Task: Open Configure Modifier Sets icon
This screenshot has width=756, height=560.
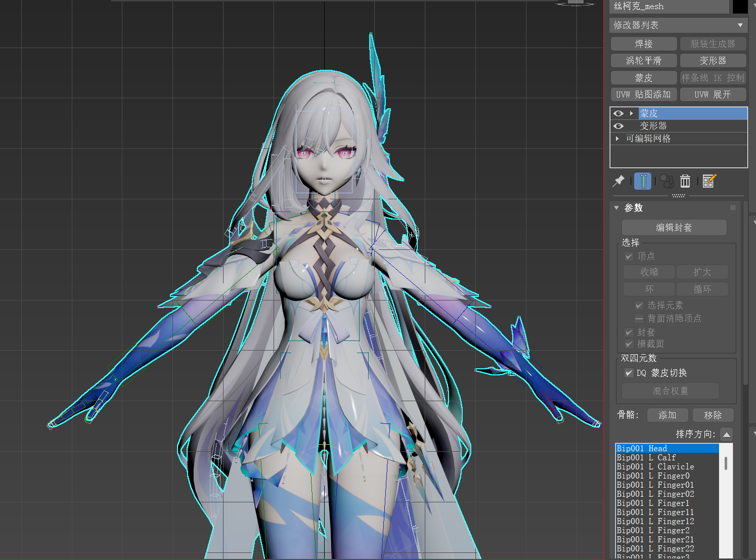Action: [x=709, y=181]
